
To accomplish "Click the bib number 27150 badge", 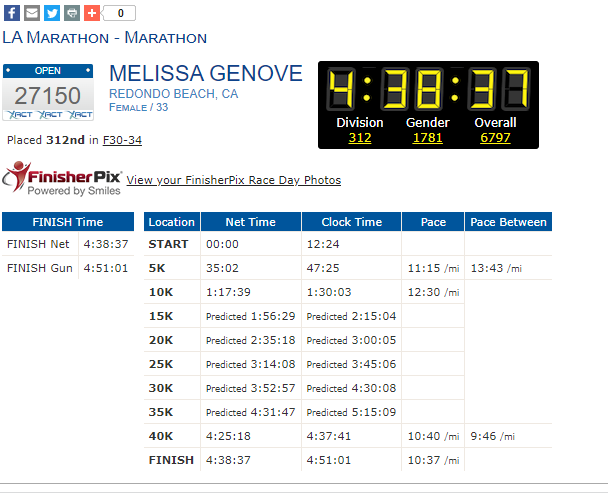I will [x=48, y=92].
